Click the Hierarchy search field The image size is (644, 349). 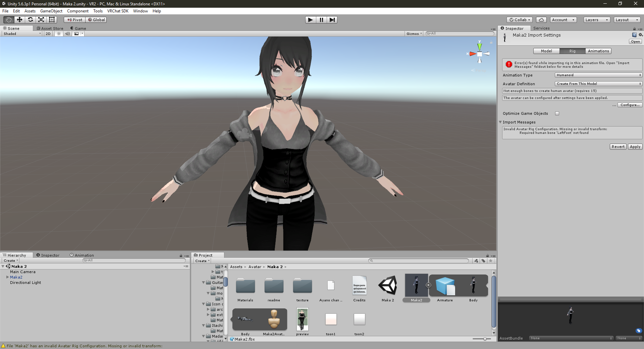[134, 261]
